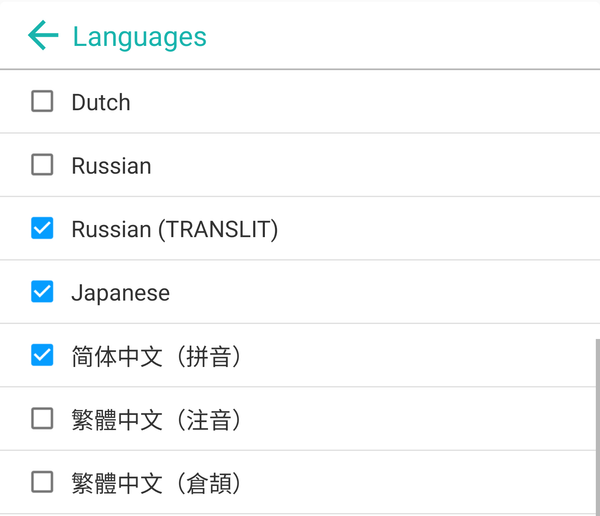This screenshot has width=600, height=516.
Task: Uncheck the Russian (TRANSLIT) checkbox
Action: click(42, 229)
